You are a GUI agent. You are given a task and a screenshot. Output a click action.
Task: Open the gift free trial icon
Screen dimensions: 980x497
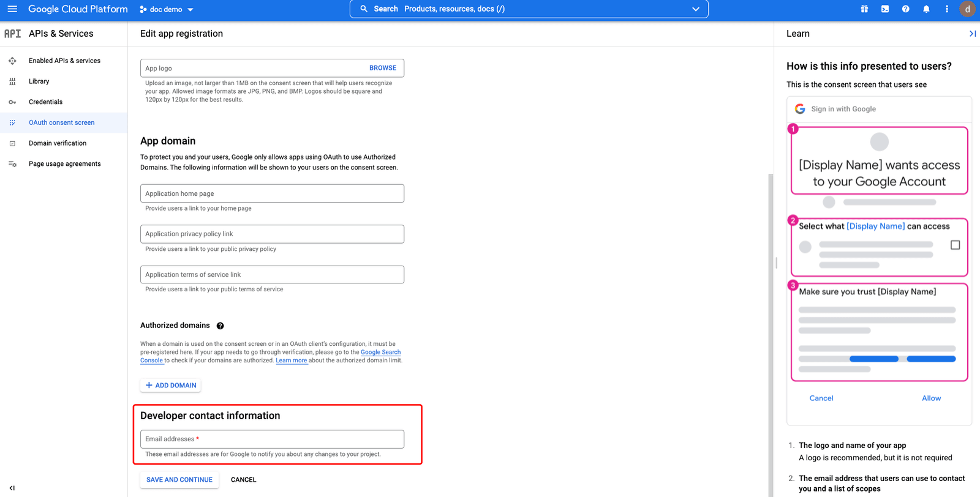[864, 9]
